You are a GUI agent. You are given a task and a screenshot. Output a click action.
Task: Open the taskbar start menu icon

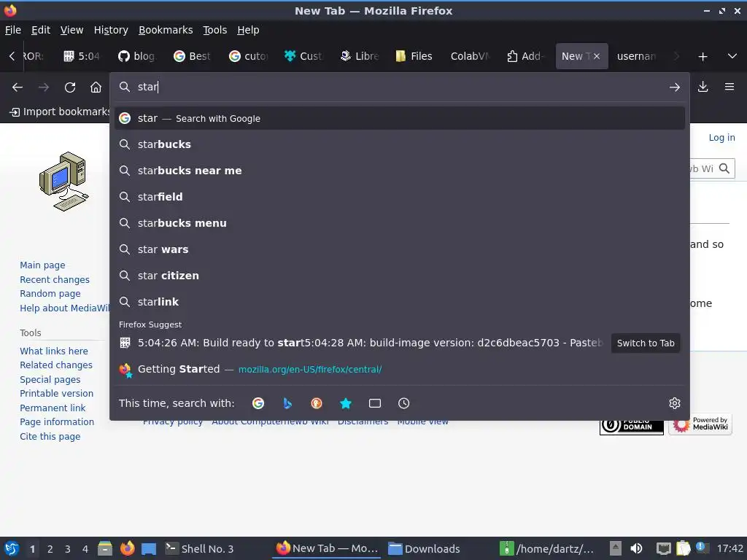coord(12,548)
